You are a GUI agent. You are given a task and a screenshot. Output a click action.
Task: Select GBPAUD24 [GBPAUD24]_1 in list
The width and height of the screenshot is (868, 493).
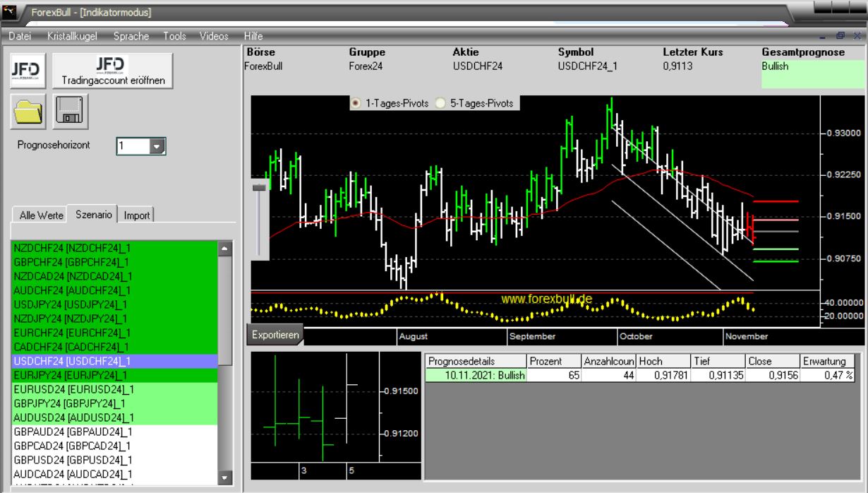(x=115, y=432)
